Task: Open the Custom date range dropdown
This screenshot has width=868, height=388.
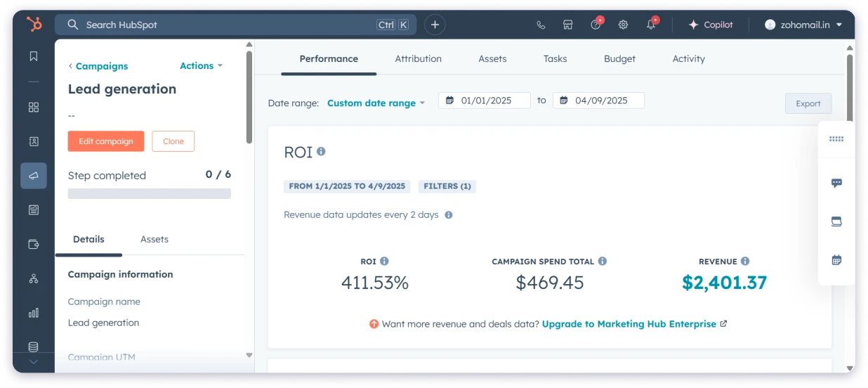Action: pos(376,103)
